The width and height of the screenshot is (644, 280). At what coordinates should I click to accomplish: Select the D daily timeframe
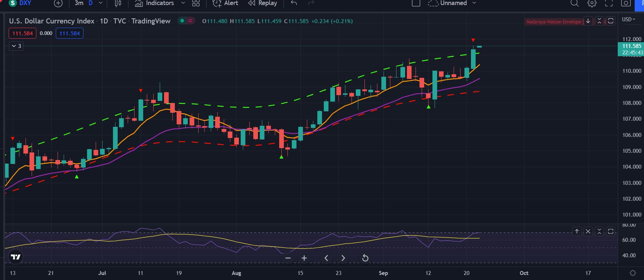click(91, 3)
